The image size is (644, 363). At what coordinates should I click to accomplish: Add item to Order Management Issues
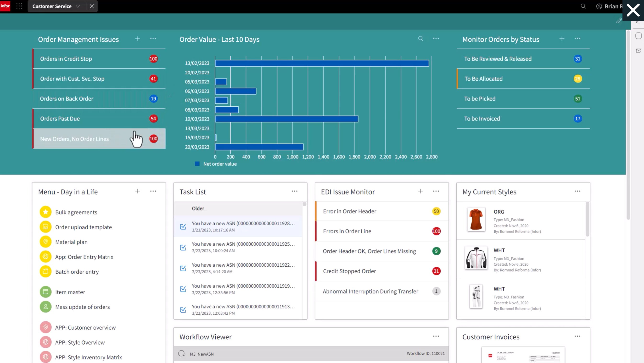(138, 39)
